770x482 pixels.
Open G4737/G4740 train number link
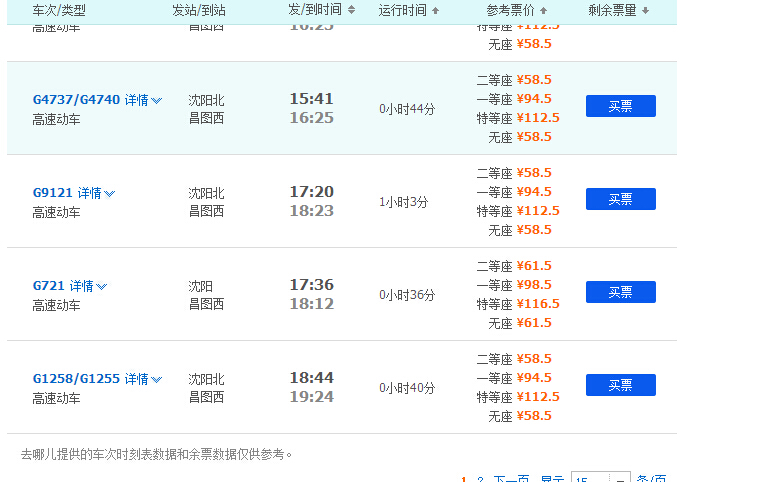point(76,100)
